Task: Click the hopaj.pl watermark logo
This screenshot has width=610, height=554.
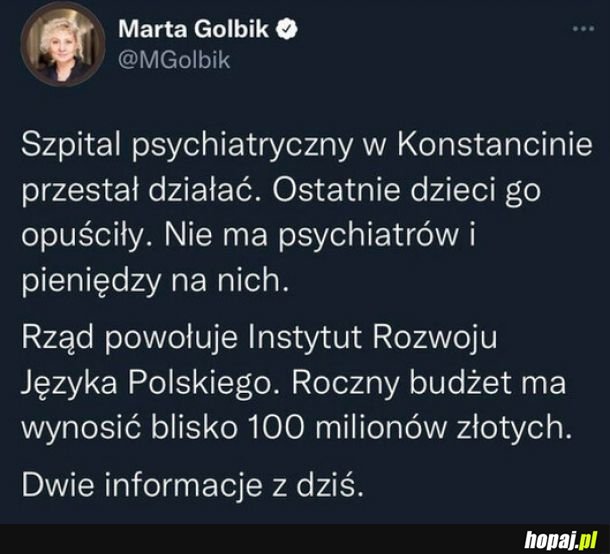Action: (x=561, y=540)
